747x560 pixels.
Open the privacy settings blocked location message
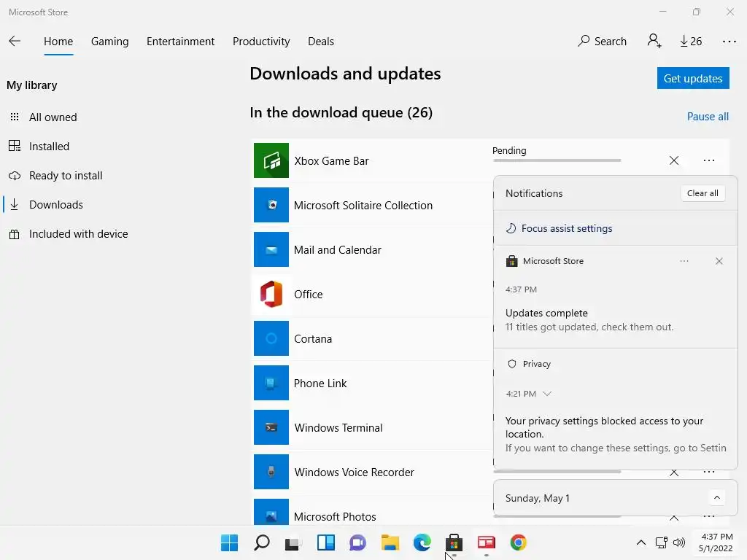616,435
